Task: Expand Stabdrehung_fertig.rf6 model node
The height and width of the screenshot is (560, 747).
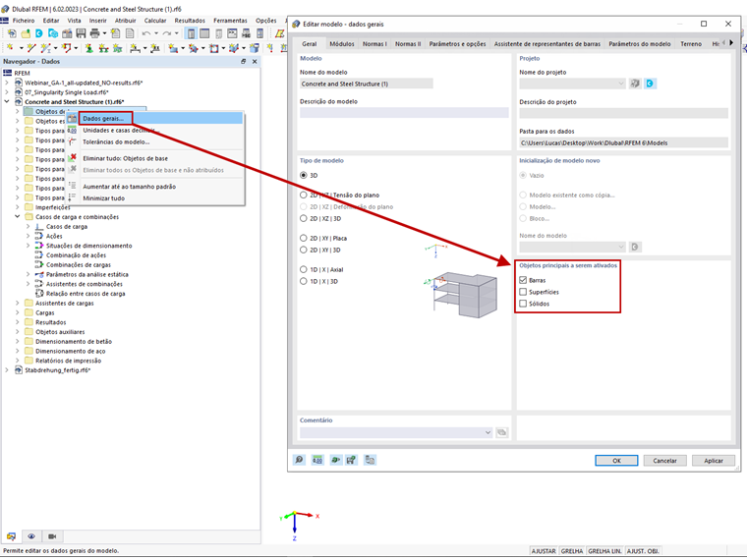Action: [7, 370]
